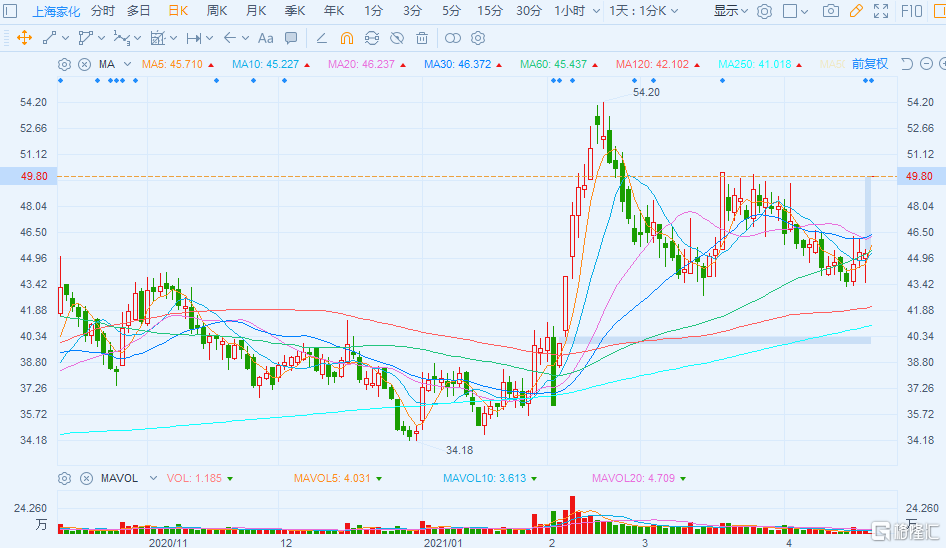Viewport: 946px width, 548px height.
Task: Expand polygon tool dropdown arrow
Action: [101, 38]
